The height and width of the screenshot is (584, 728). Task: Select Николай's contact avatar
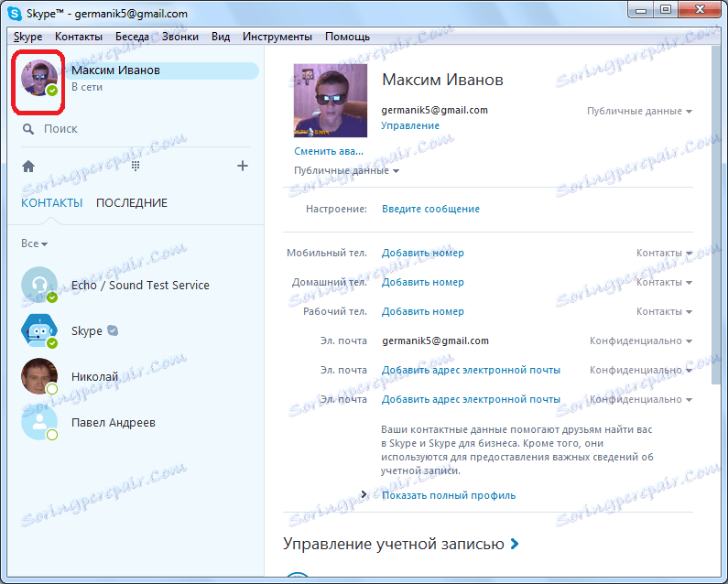point(39,376)
